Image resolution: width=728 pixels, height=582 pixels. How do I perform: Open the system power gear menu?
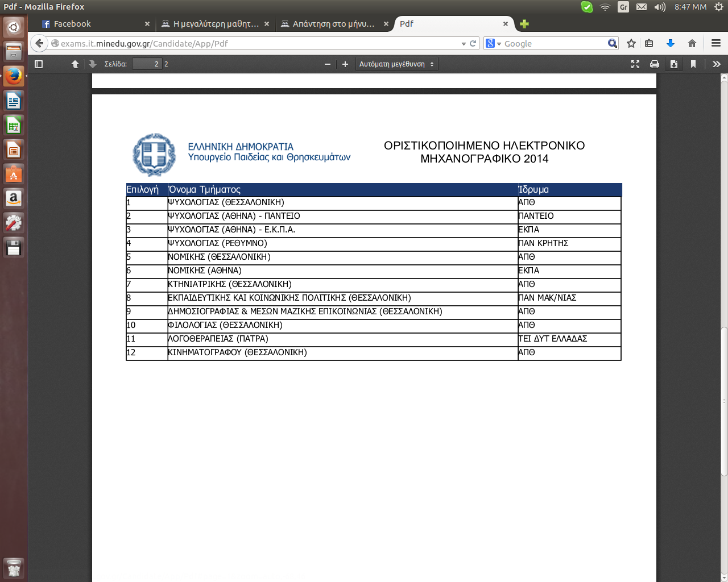click(719, 7)
